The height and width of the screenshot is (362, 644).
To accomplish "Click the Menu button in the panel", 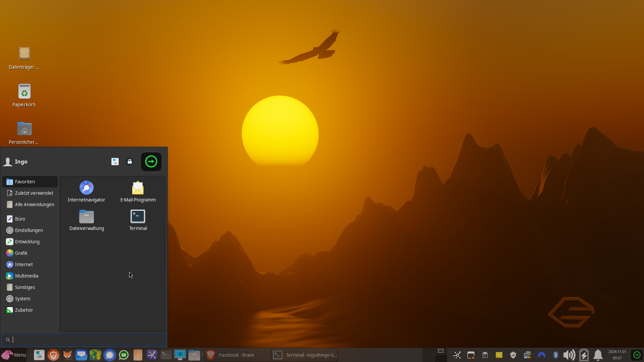I will click(x=14, y=355).
